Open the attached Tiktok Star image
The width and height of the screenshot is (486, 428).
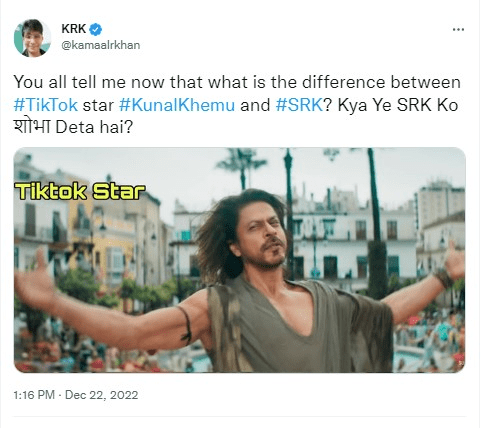coord(240,260)
